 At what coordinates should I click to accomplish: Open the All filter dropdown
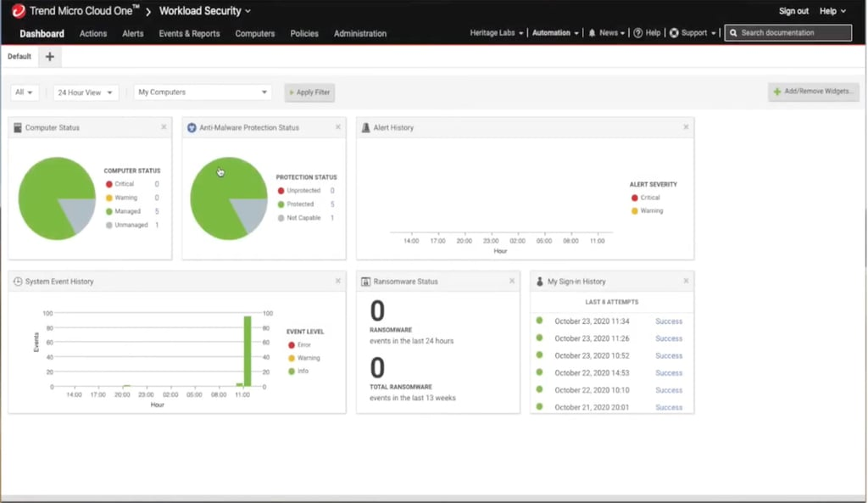(24, 92)
